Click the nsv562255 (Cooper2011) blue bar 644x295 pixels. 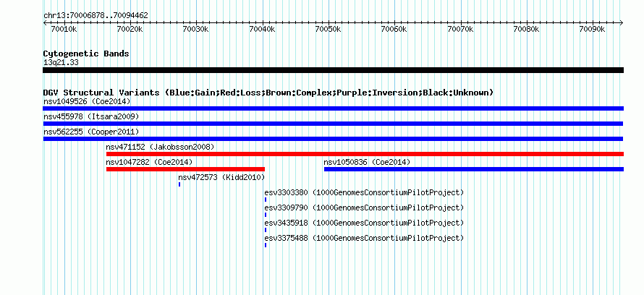click(333, 139)
